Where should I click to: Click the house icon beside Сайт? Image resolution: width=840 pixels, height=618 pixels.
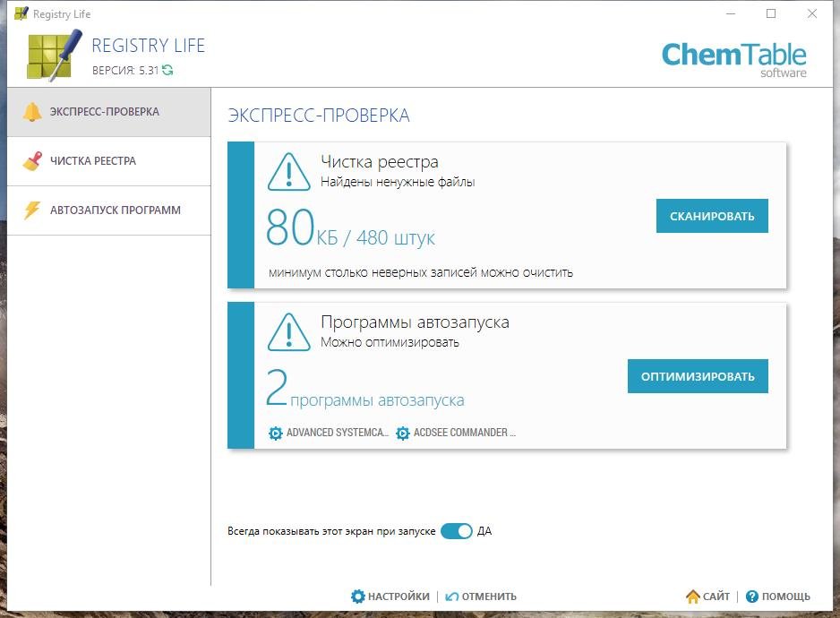[x=692, y=596]
